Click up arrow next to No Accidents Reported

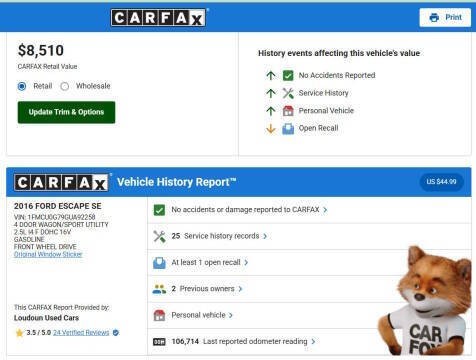271,76
